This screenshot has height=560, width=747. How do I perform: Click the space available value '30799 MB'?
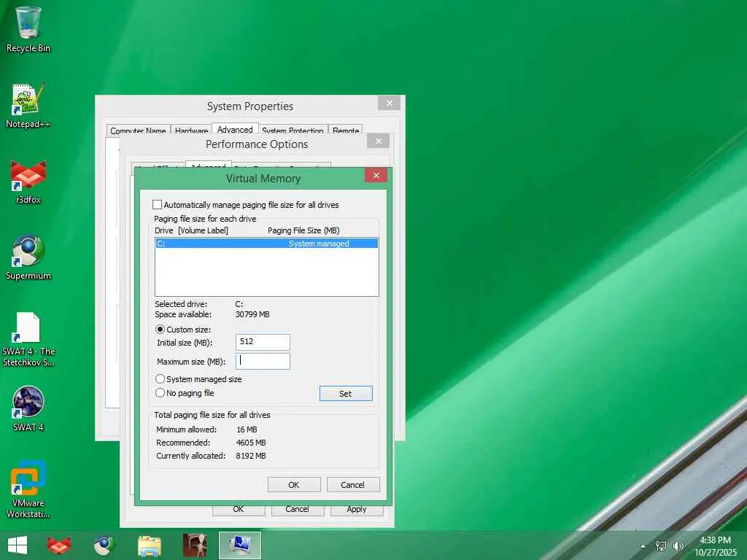[x=252, y=314]
